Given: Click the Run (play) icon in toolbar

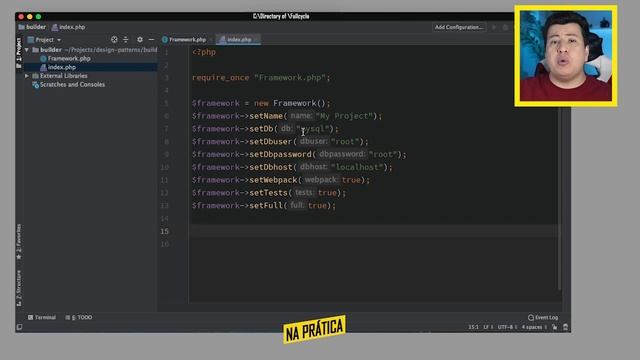Looking at the screenshot, I should point(494,27).
